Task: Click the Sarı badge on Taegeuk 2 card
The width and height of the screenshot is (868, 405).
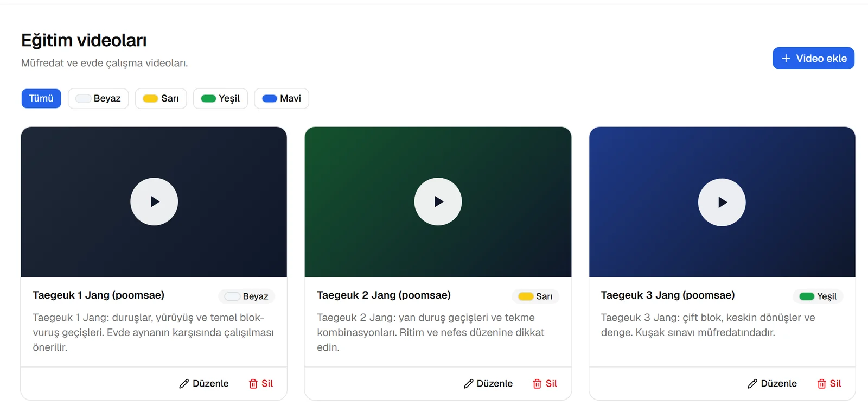Action: pos(535,296)
